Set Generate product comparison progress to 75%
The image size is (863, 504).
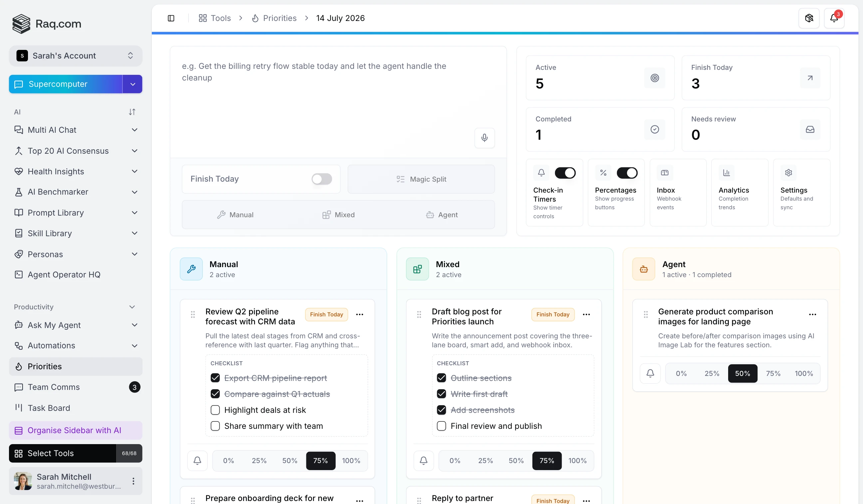click(x=773, y=373)
